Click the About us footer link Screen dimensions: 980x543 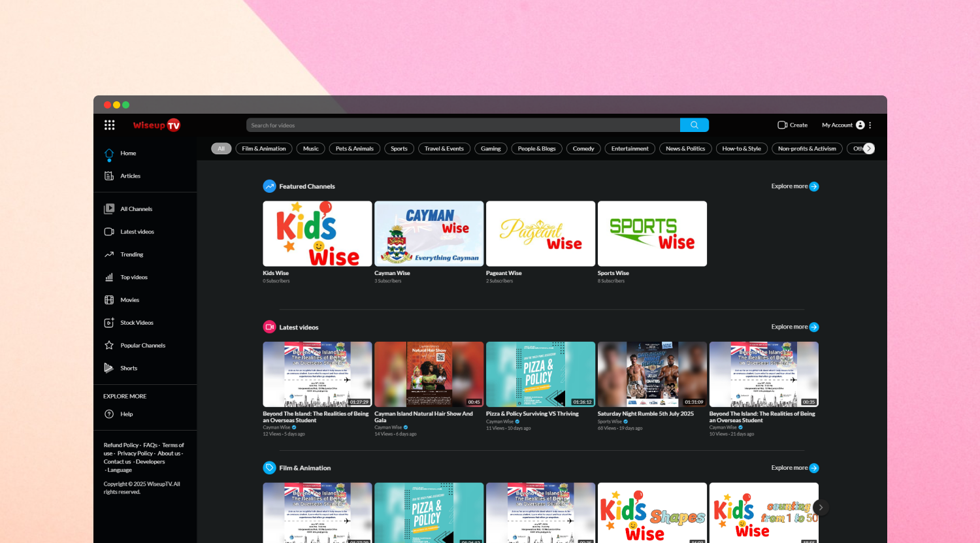(169, 453)
